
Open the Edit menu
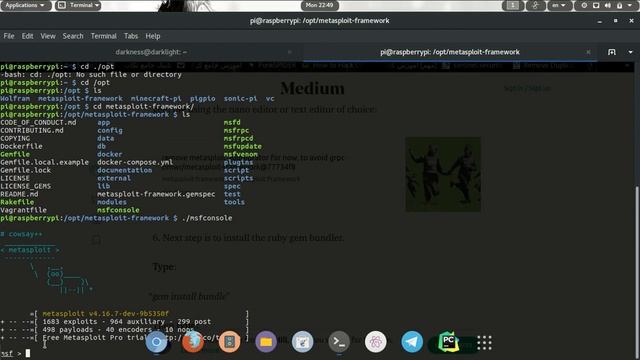tap(27, 36)
